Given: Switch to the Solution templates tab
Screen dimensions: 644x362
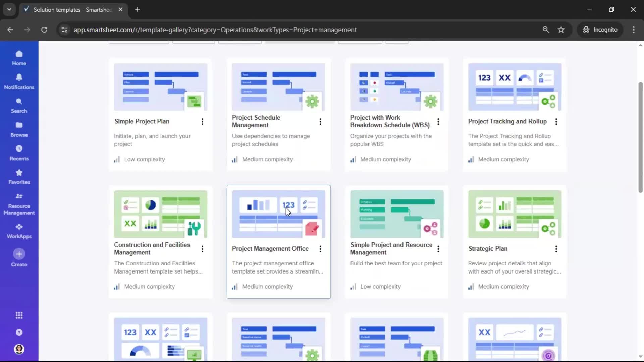Looking at the screenshot, I should click(70, 10).
